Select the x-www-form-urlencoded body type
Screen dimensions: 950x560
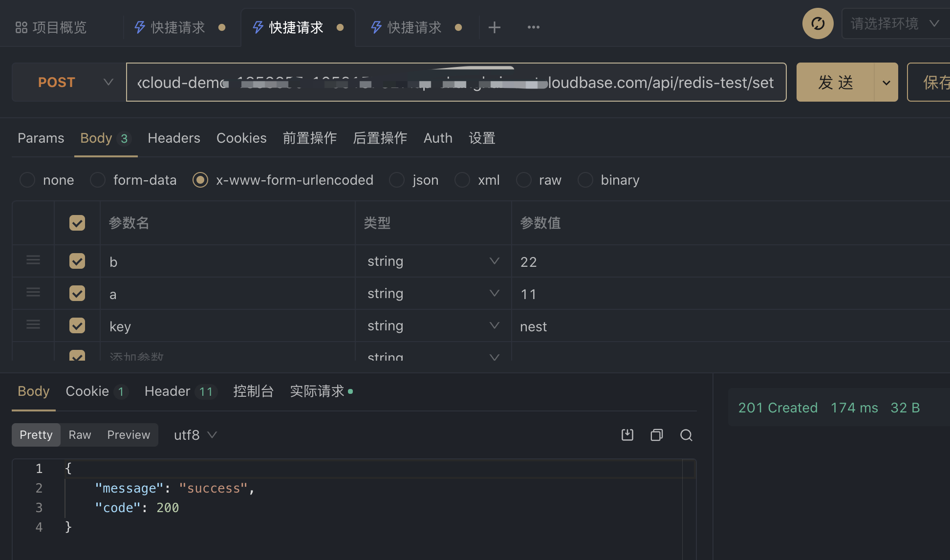click(x=283, y=180)
